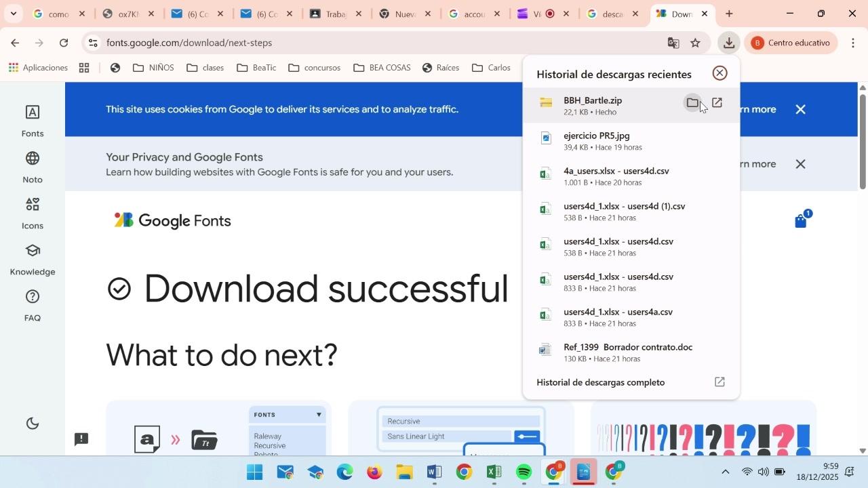Click the address bar URL field

[x=380, y=43]
